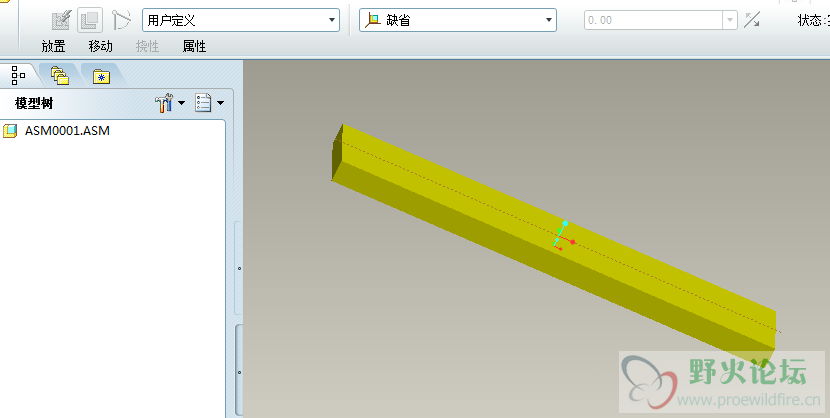Click the 缺省 coordinate system icon

373,20
